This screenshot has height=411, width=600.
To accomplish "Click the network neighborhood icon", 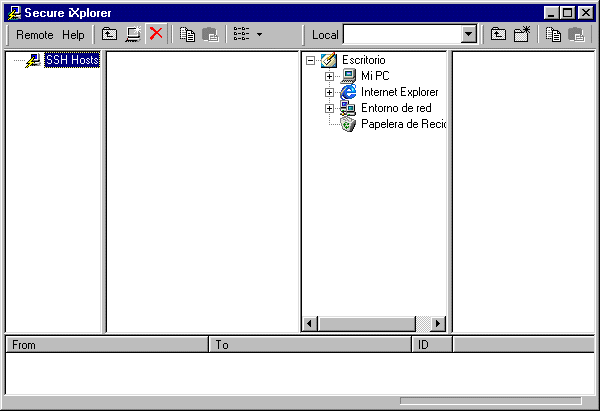I will (348, 108).
